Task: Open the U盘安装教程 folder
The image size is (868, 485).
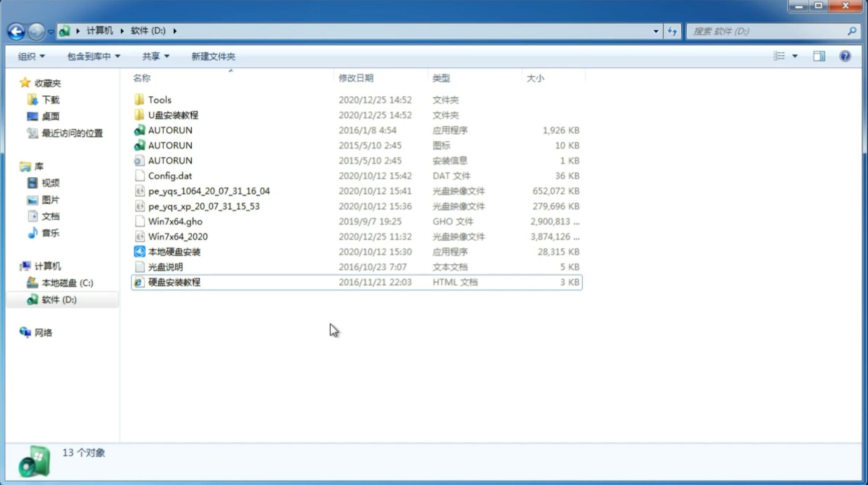Action: tap(173, 115)
